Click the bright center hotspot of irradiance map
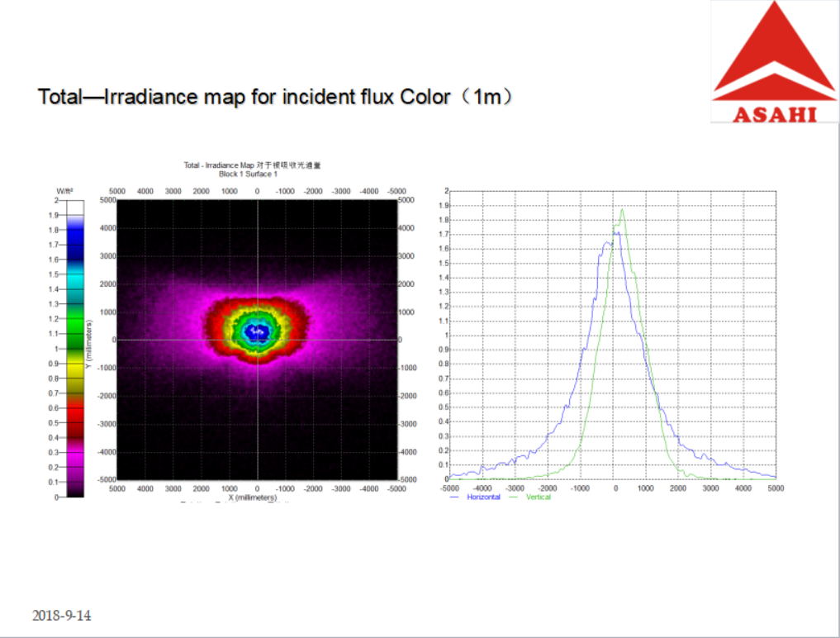The height and width of the screenshot is (638, 840). [x=258, y=331]
